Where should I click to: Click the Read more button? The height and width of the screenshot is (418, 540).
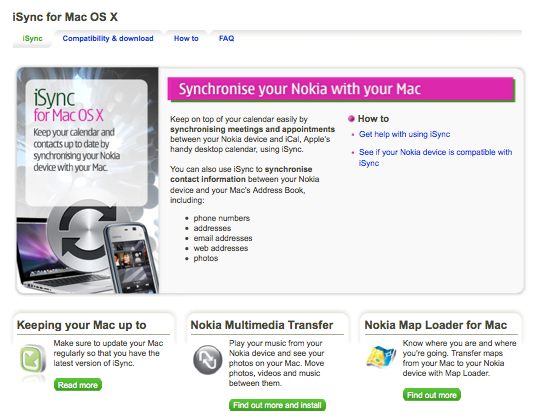tap(78, 385)
